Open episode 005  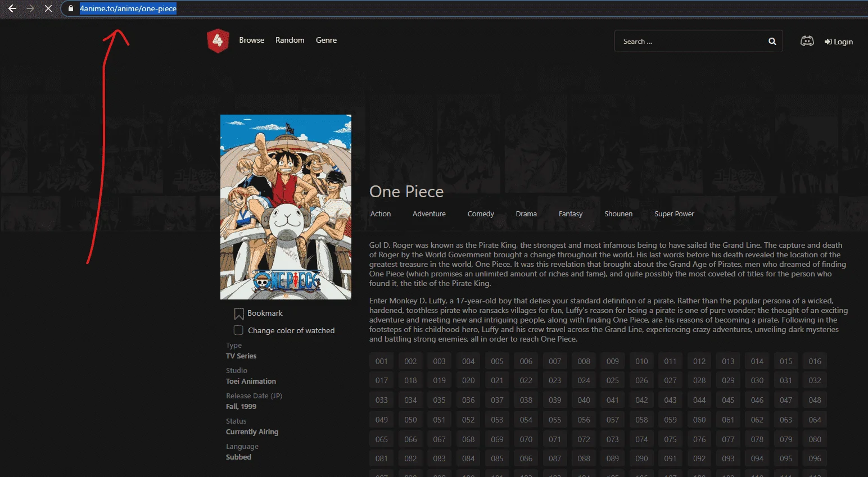click(497, 361)
